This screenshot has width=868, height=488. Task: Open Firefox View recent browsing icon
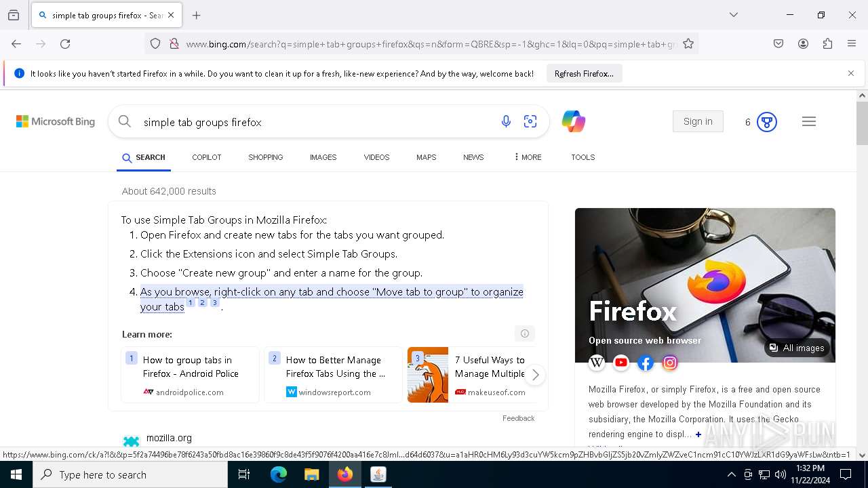(x=14, y=15)
